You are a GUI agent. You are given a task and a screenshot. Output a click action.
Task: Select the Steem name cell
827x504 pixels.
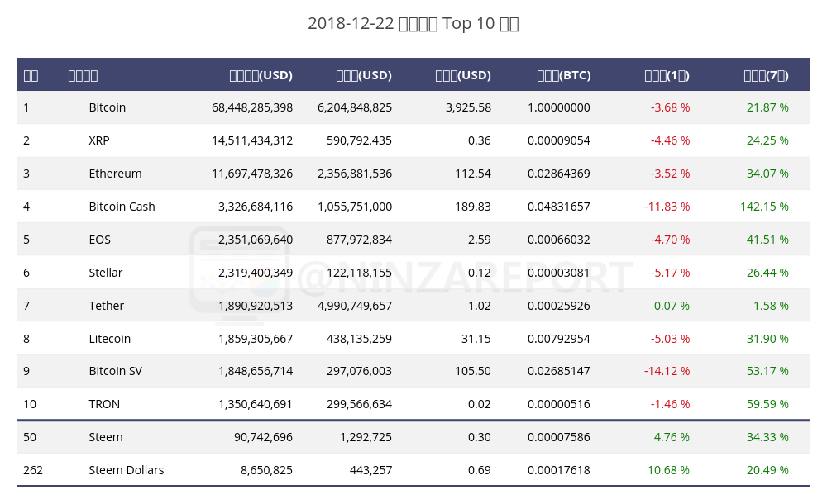pyautogui.click(x=106, y=437)
